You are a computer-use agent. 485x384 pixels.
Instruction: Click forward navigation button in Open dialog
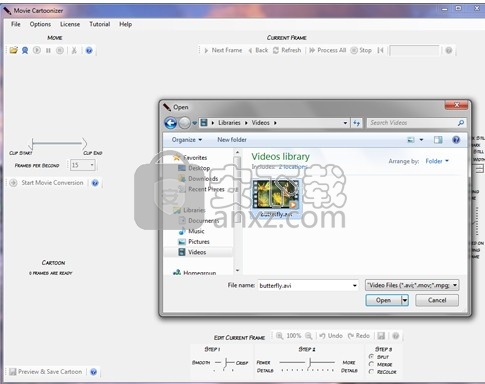tap(184, 123)
